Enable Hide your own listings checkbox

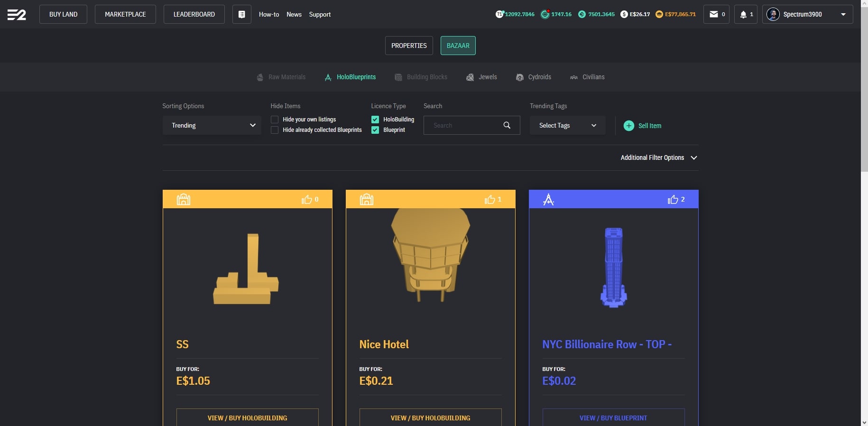click(x=275, y=120)
